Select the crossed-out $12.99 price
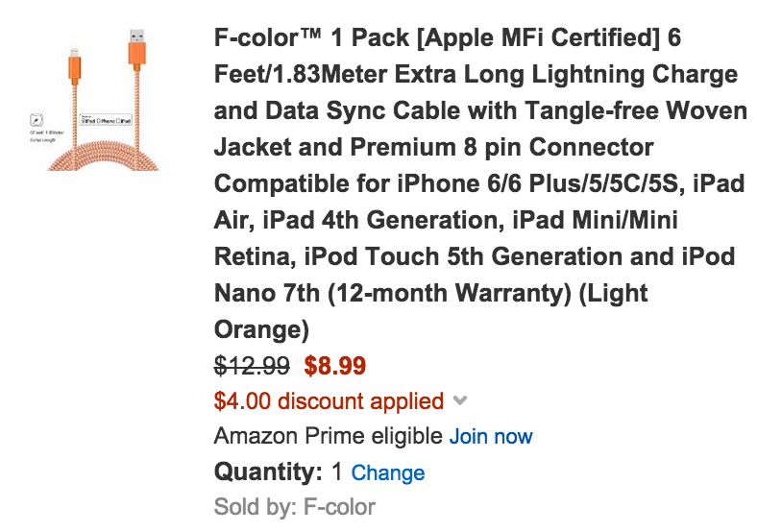The image size is (757, 532). [x=252, y=366]
